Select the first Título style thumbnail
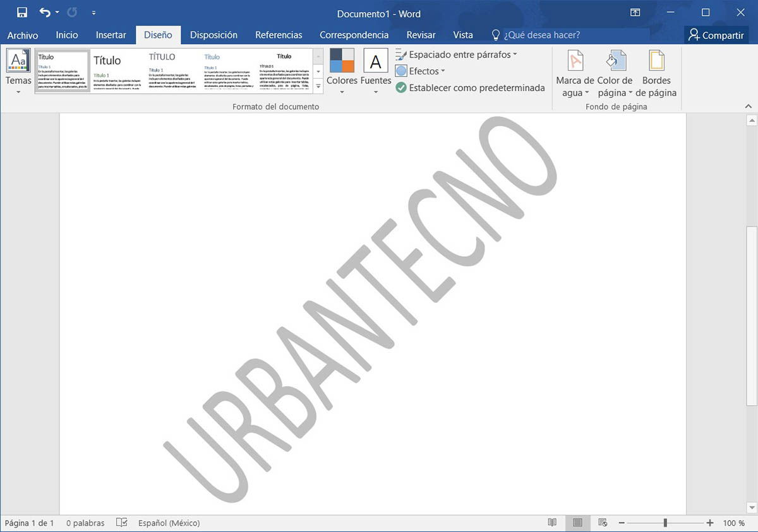 point(62,69)
